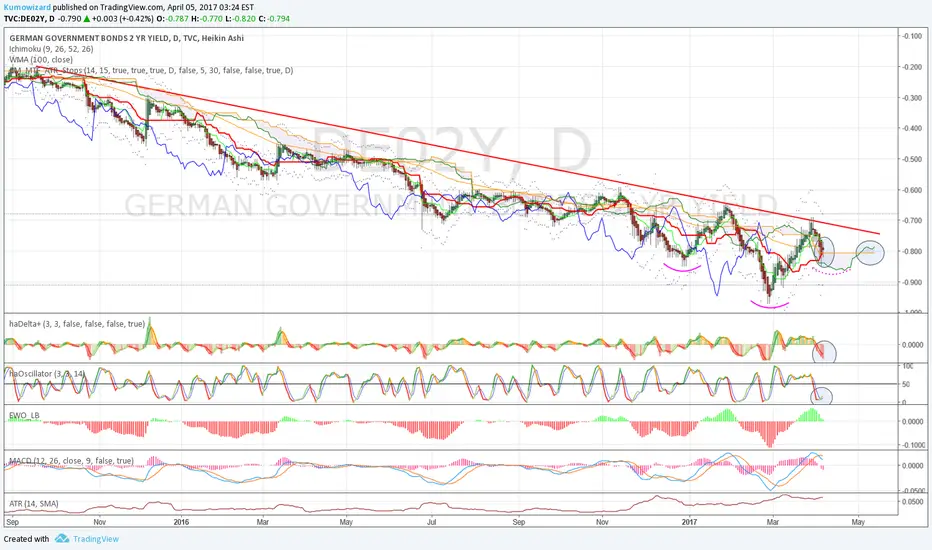This screenshot has height=550, width=932.
Task: Click the high value H:-0.770
Action: click(x=207, y=18)
